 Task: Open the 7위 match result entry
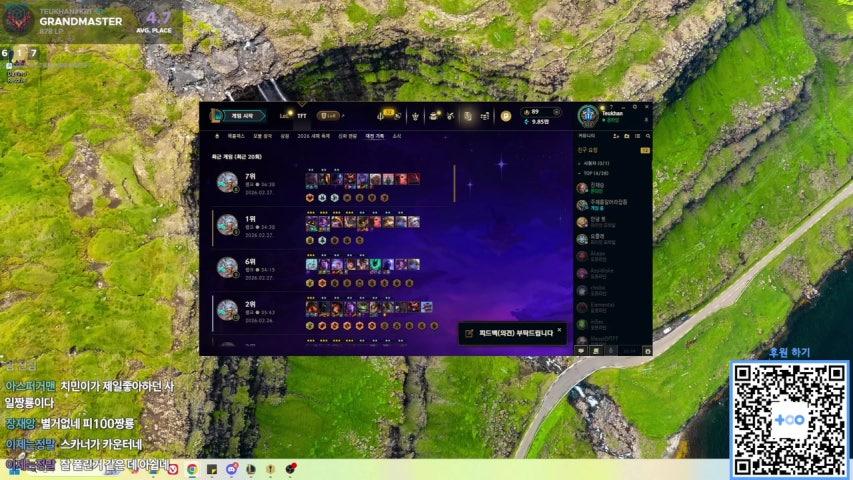330,183
